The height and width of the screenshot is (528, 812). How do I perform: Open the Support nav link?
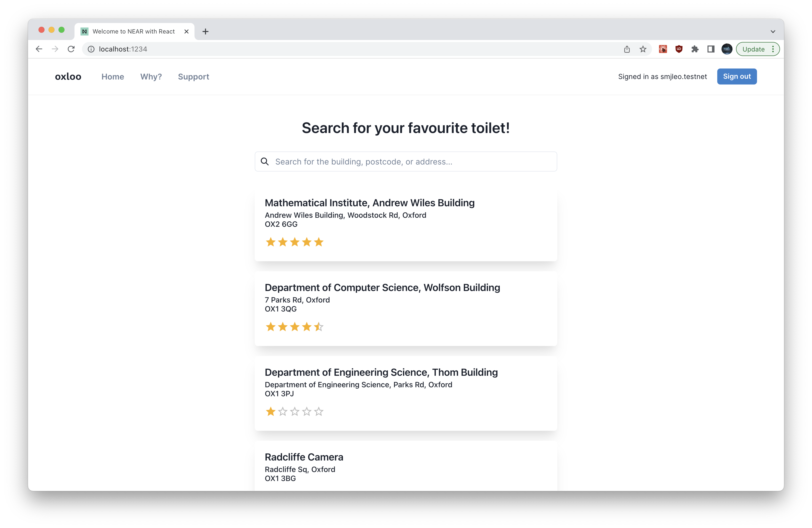click(193, 77)
